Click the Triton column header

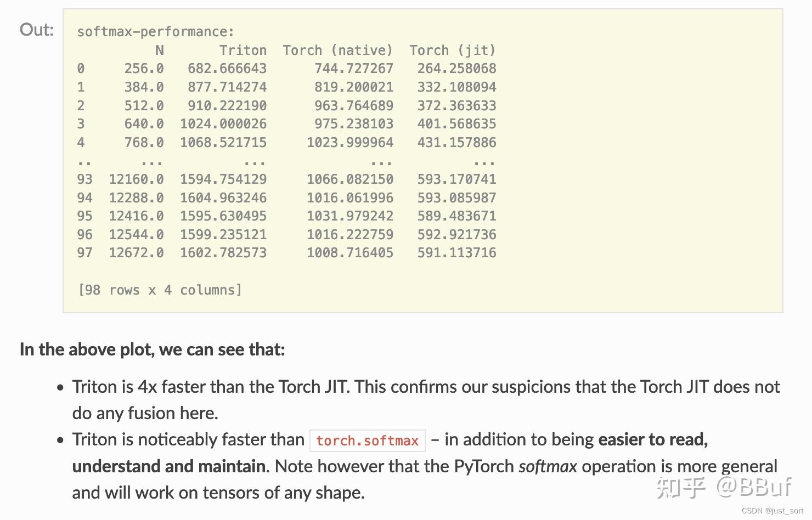[x=243, y=50]
